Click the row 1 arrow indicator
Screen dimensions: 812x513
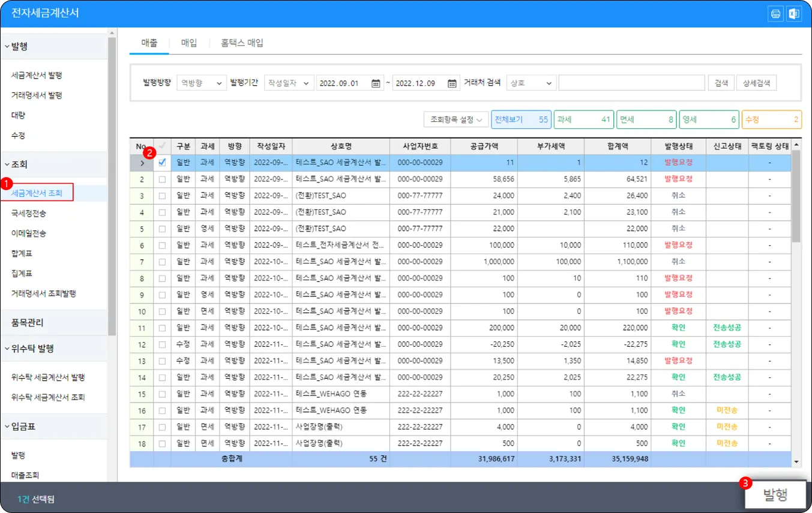click(x=142, y=163)
